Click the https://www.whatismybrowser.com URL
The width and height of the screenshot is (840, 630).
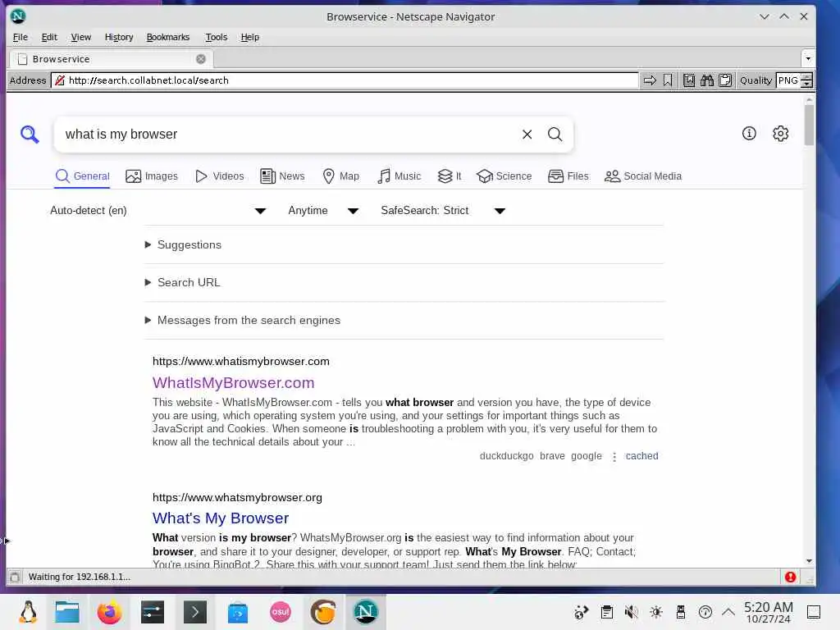pos(241,362)
